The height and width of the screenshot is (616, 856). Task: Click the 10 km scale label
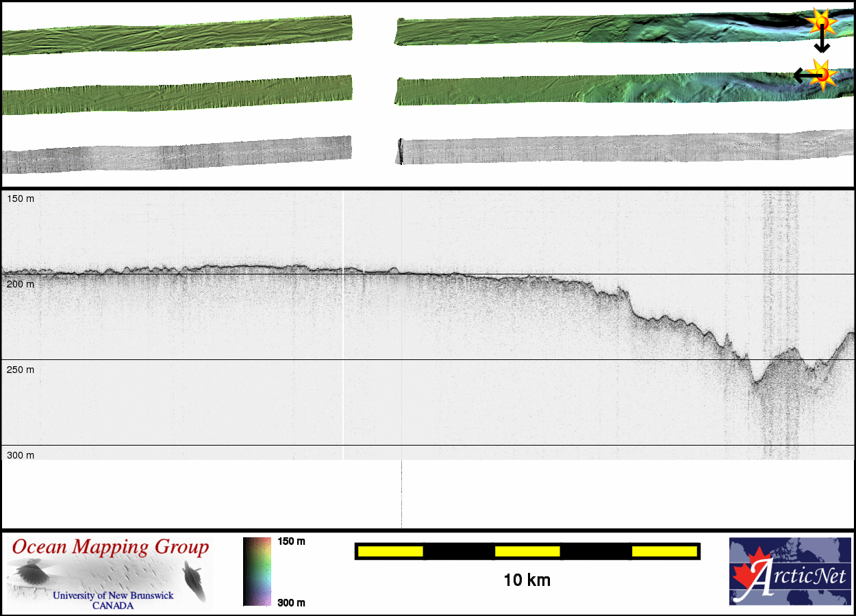[527, 580]
